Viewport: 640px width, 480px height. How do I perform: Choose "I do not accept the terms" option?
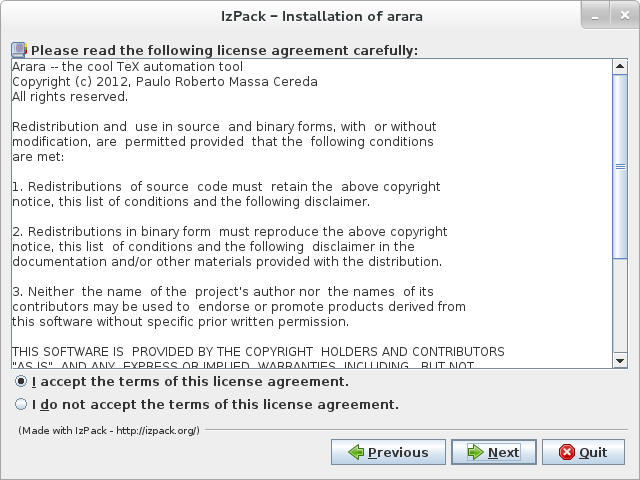click(x=21, y=405)
